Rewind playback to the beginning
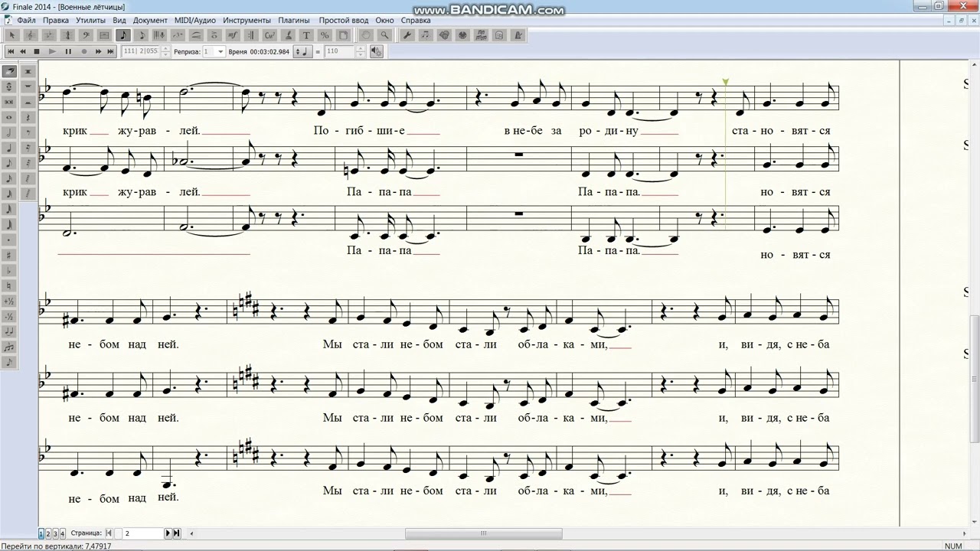Screen dimensions: 980x551 [11, 51]
